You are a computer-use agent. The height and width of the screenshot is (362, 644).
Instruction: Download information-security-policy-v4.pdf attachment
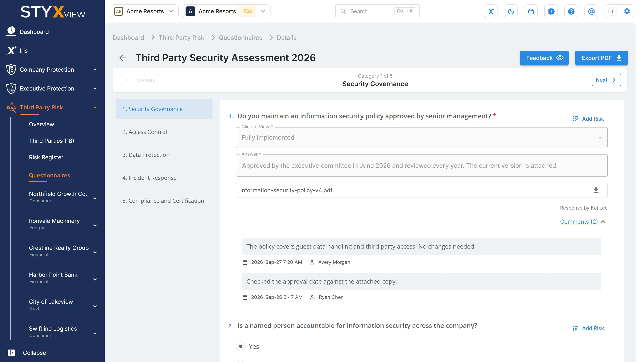point(596,190)
